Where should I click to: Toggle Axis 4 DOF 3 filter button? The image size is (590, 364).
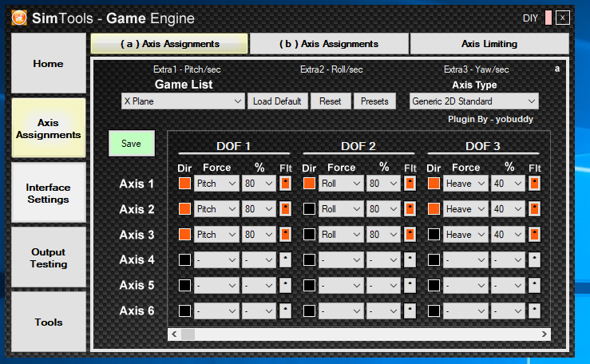point(534,260)
